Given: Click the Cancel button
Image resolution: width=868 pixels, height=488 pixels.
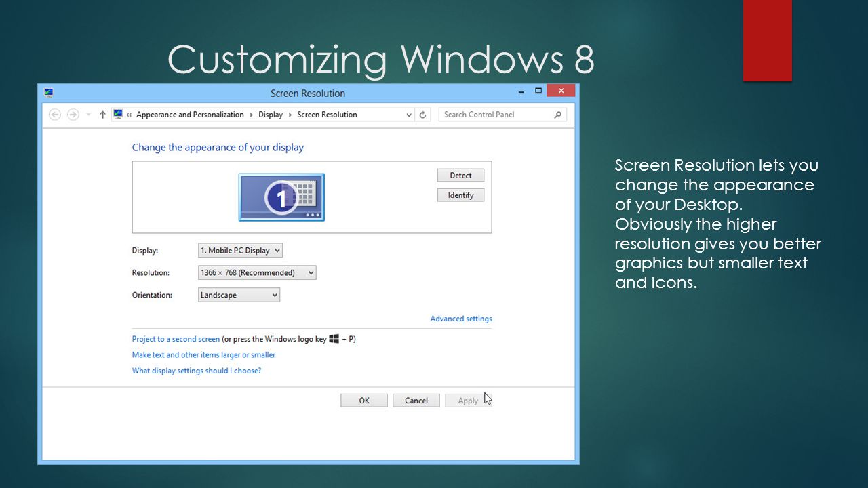Looking at the screenshot, I should pos(416,401).
